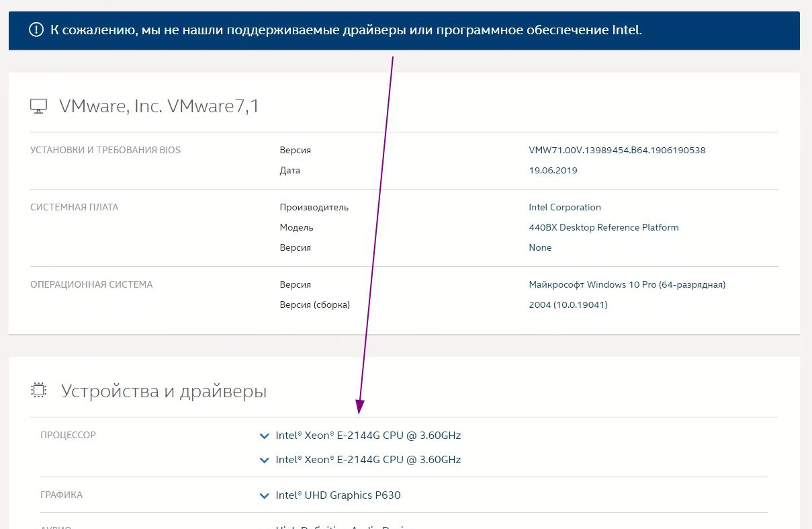Screen dimensions: 812x529
Task: Click the Производитель label
Action: [314, 207]
